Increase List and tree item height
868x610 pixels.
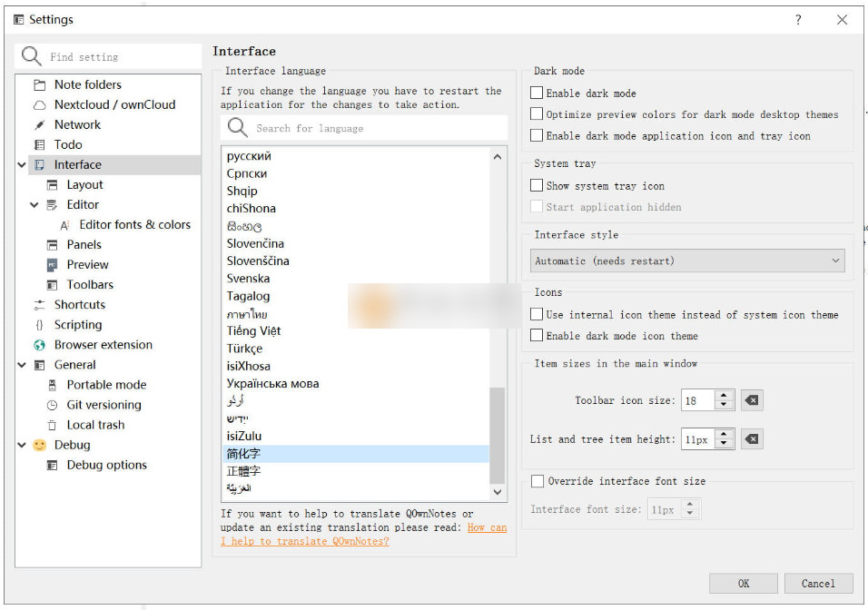tap(724, 434)
